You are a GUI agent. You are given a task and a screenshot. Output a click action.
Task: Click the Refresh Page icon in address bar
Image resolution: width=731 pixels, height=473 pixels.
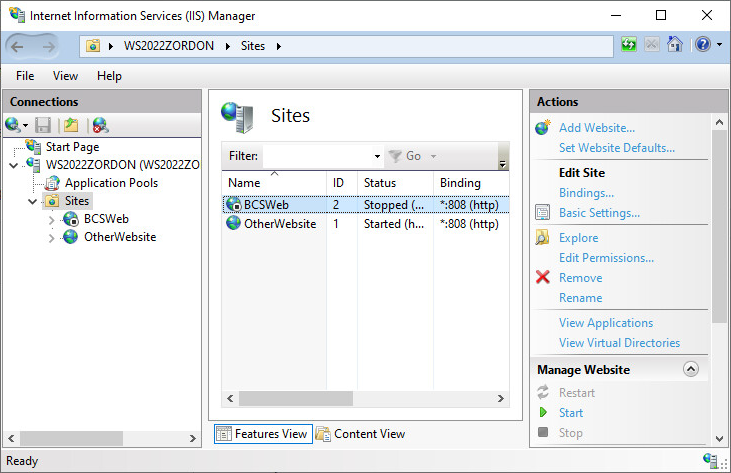point(629,45)
